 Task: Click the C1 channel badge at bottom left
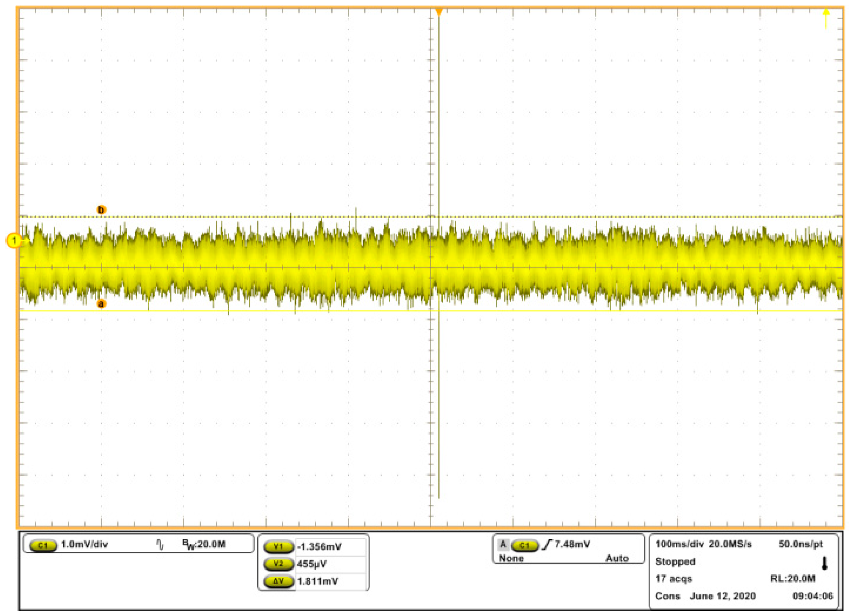43,545
